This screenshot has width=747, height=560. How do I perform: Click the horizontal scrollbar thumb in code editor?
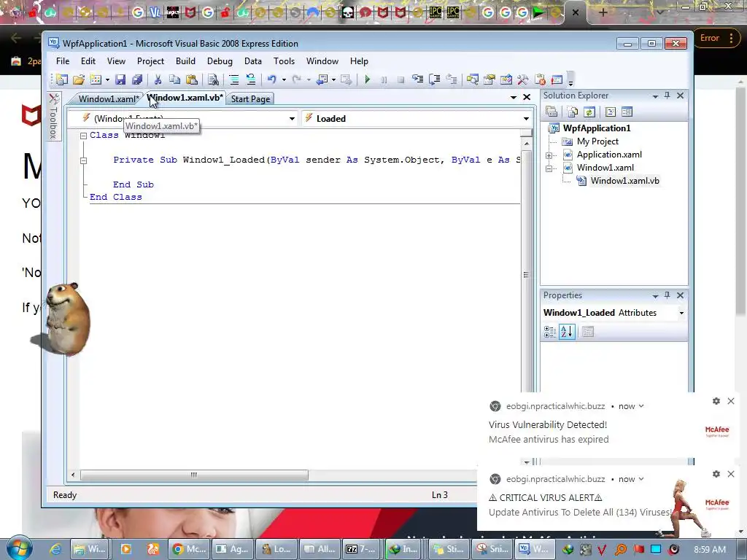point(194,475)
